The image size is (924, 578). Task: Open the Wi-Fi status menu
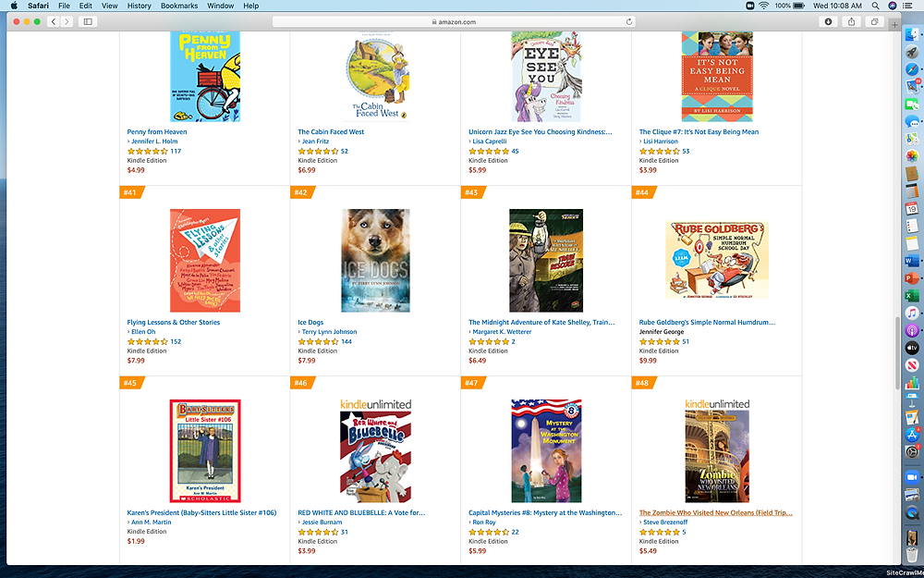click(x=764, y=6)
